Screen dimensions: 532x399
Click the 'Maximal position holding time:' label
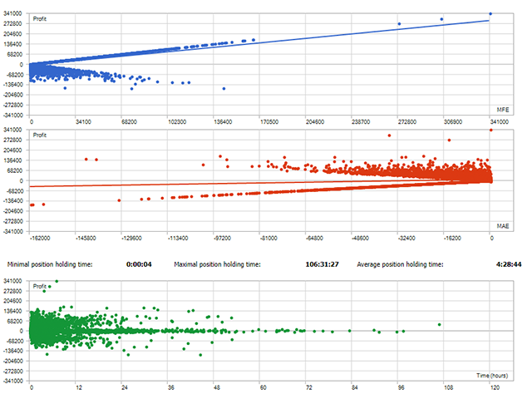click(x=217, y=264)
